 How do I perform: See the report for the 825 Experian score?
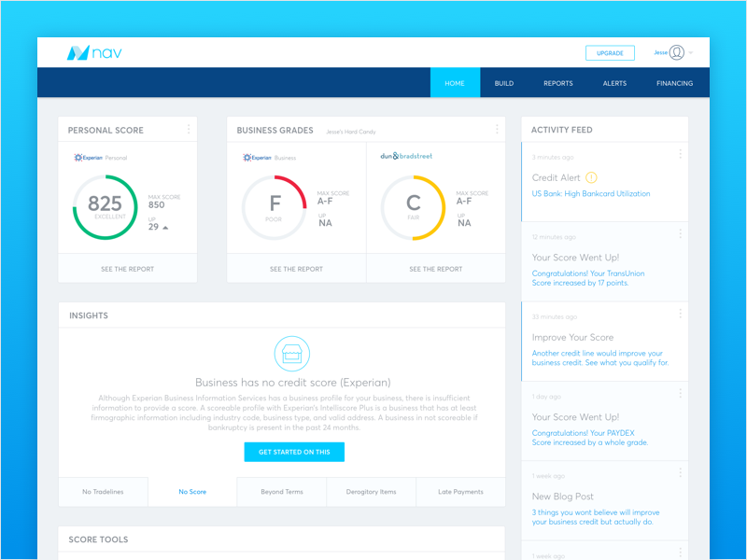click(127, 269)
